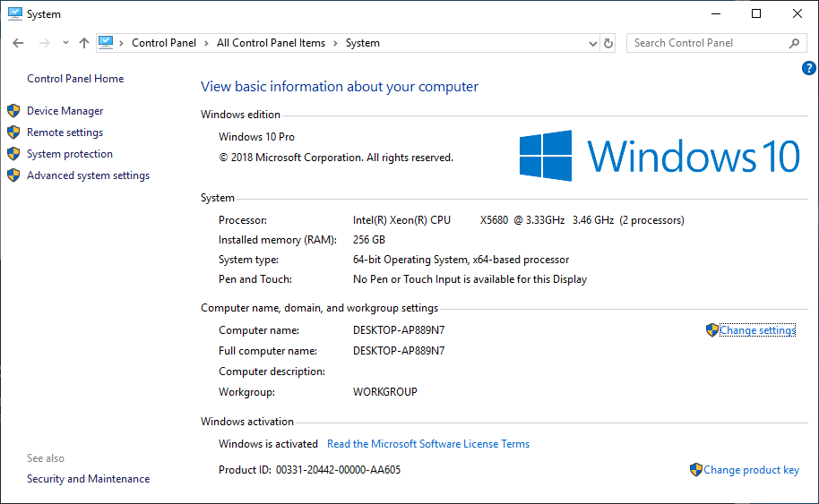This screenshot has height=504, width=819.
Task: Click the No Pen or Touch Input text
Action: point(470,279)
